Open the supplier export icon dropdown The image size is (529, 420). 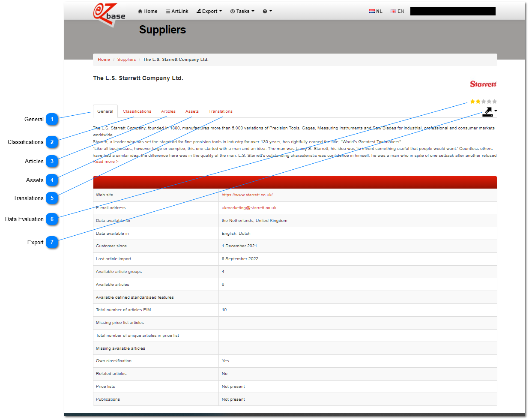point(490,112)
